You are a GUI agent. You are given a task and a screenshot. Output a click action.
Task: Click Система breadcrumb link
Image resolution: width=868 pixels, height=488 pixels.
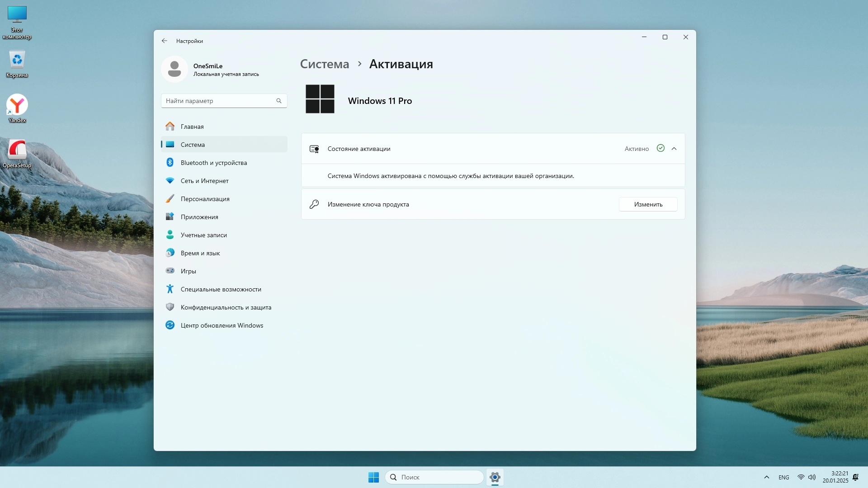(x=325, y=64)
